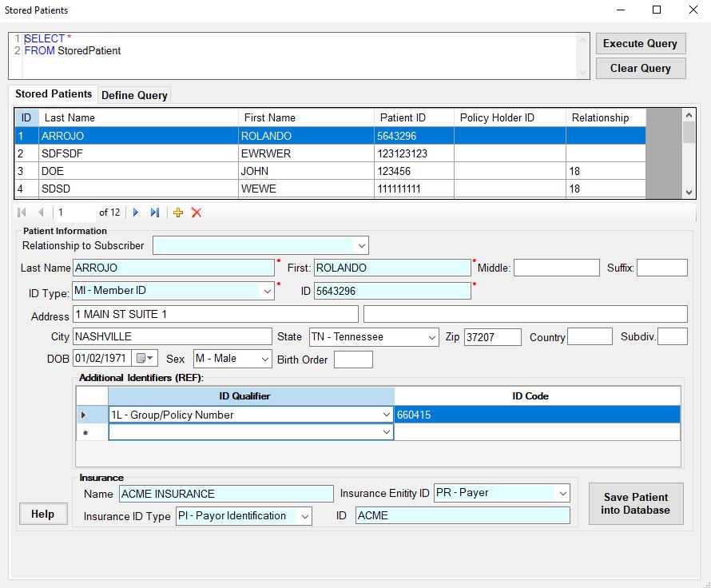Go to next record navigator arrow
This screenshot has width=711, height=588.
[x=136, y=213]
